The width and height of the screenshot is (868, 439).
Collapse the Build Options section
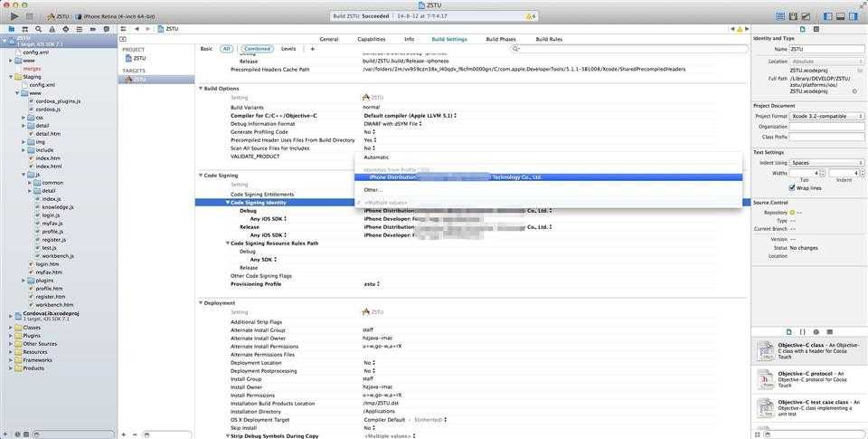tap(201, 89)
